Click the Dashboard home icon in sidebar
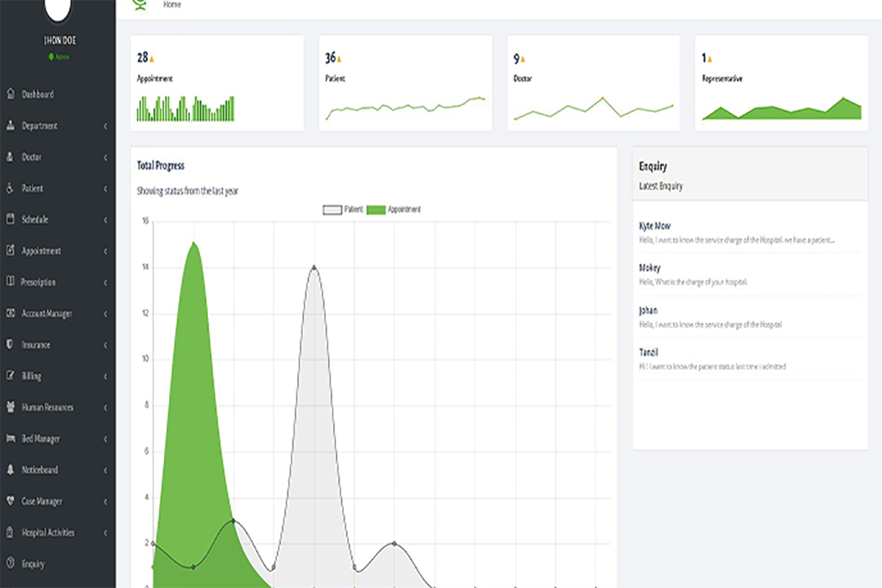The image size is (882, 588). coord(10,94)
